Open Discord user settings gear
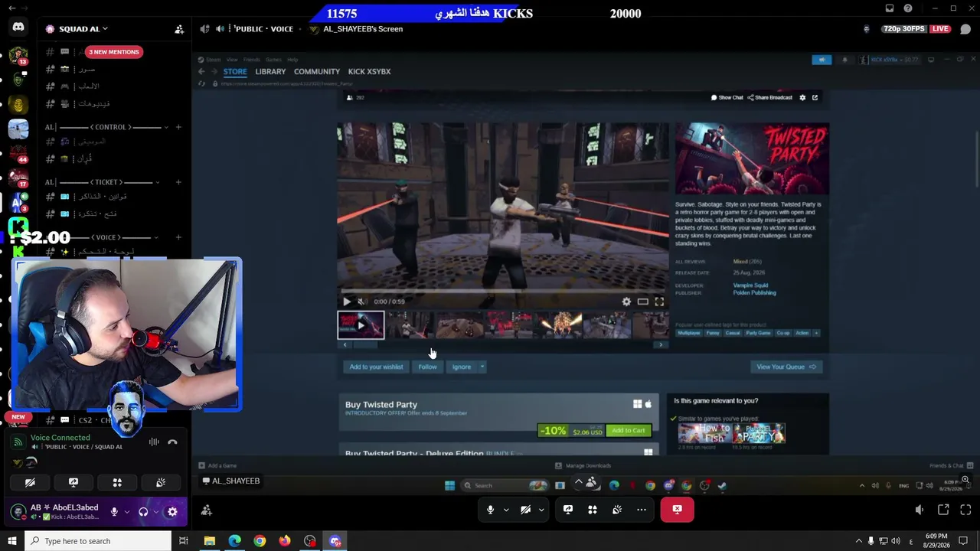This screenshot has height=551, width=980. [172, 512]
